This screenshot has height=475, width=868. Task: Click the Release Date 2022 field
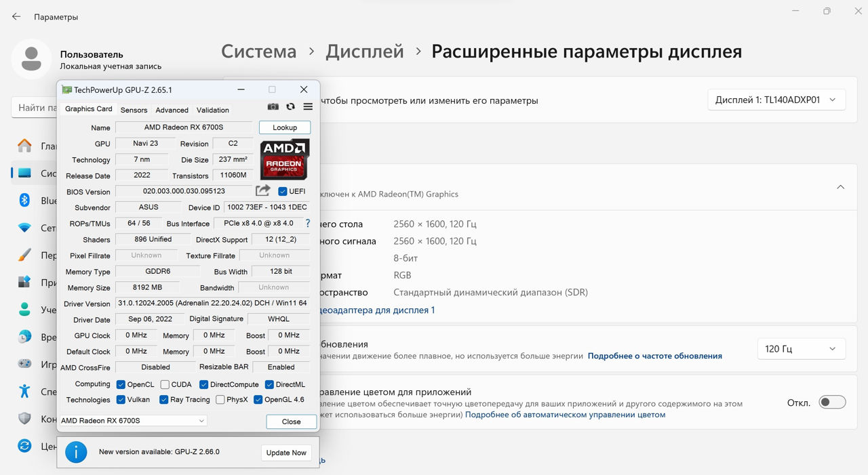[142, 175]
